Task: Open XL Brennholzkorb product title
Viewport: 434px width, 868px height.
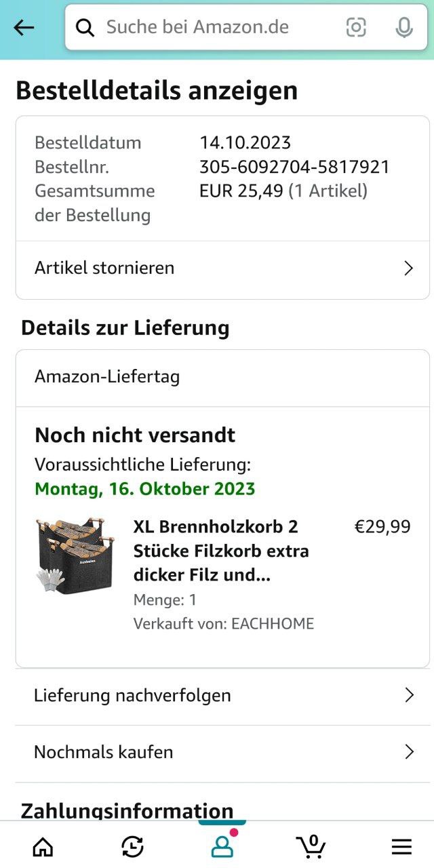Action: [x=221, y=551]
